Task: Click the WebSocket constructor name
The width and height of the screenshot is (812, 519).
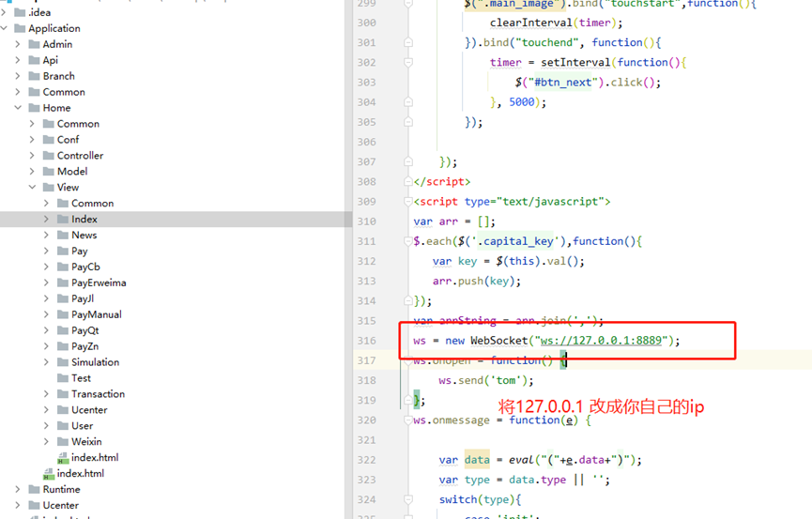Action: [x=499, y=341]
